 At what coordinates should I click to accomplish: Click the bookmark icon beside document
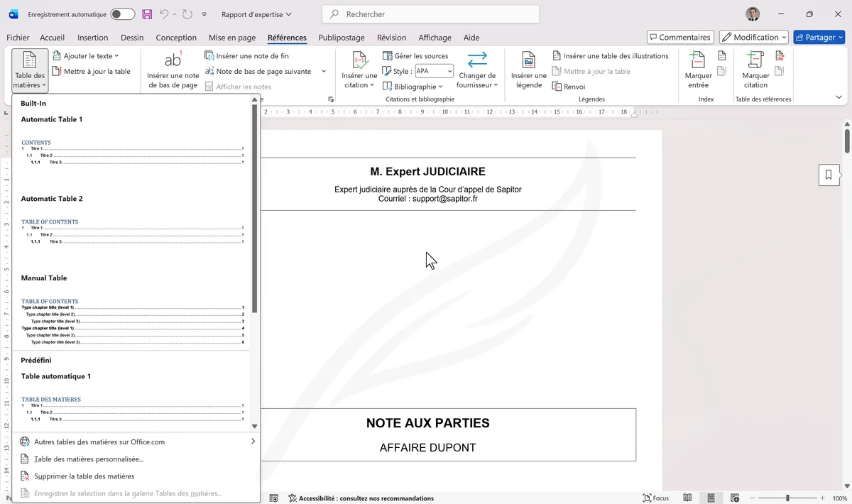828,175
